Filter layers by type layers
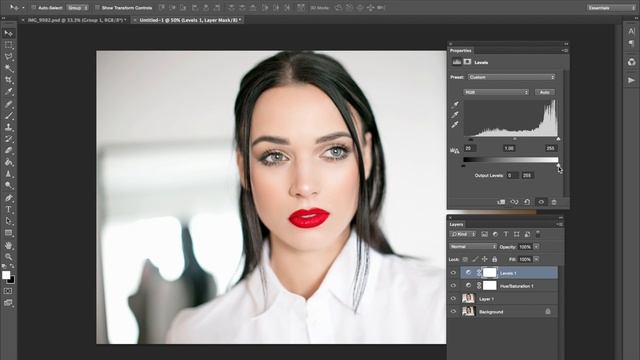This screenshot has height=360, width=640. (x=506, y=234)
